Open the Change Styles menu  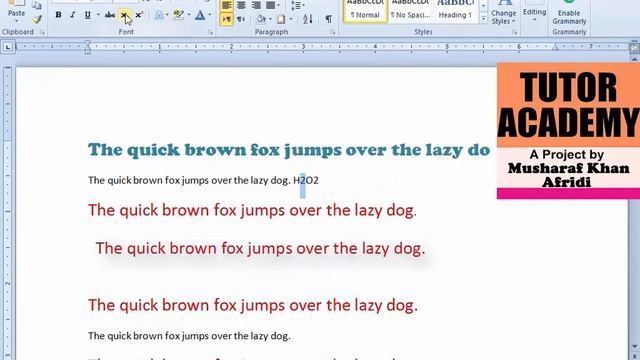[x=503, y=13]
